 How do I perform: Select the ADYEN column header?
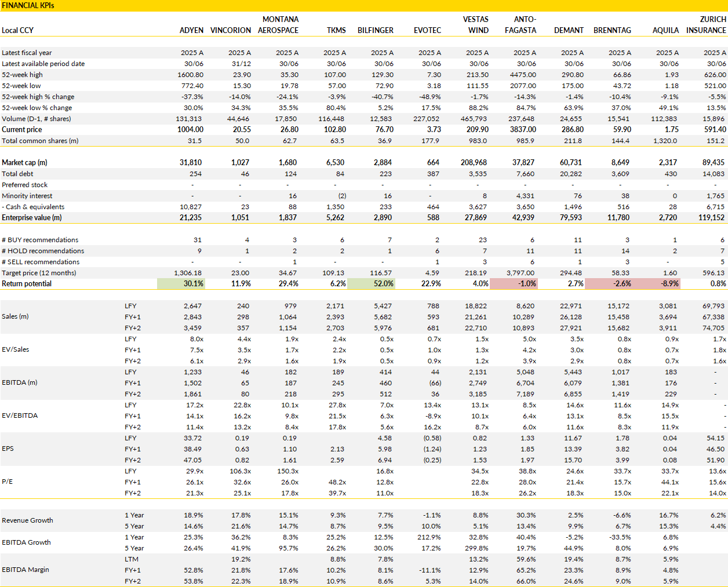coord(191,30)
